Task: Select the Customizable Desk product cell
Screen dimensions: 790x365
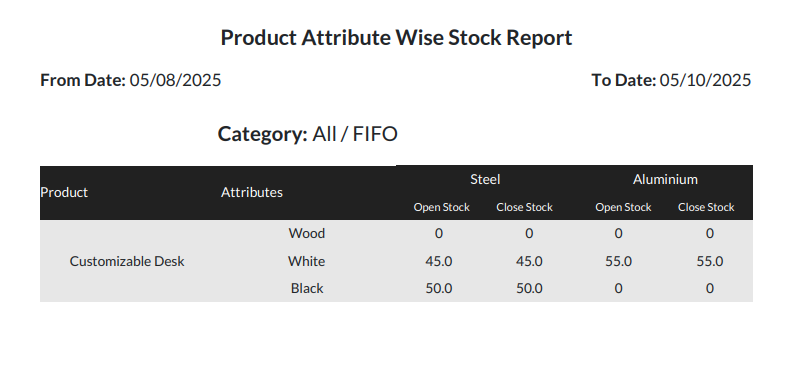Action: pos(127,261)
